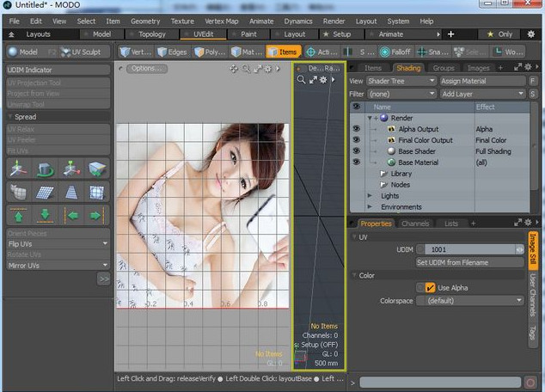Switch to the Channels tab
This screenshot has width=545, height=392.
pos(415,224)
